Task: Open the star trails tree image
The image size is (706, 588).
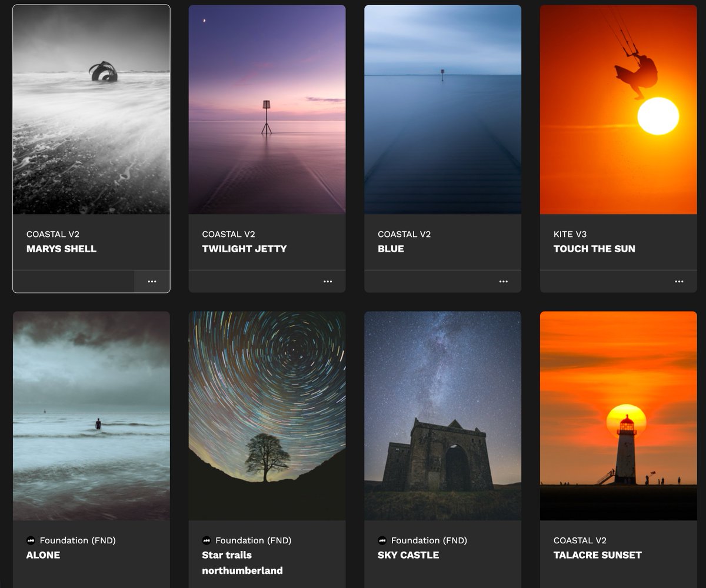Action: 267,416
